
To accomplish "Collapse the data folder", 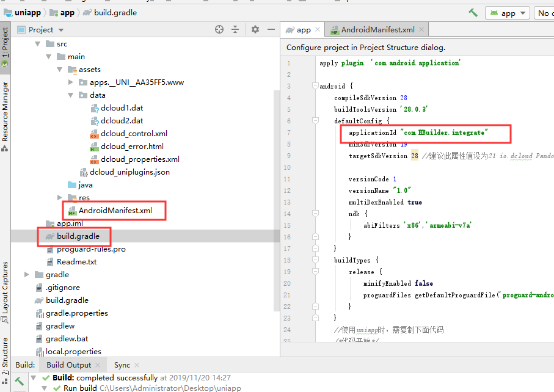I will pyautogui.click(x=71, y=95).
